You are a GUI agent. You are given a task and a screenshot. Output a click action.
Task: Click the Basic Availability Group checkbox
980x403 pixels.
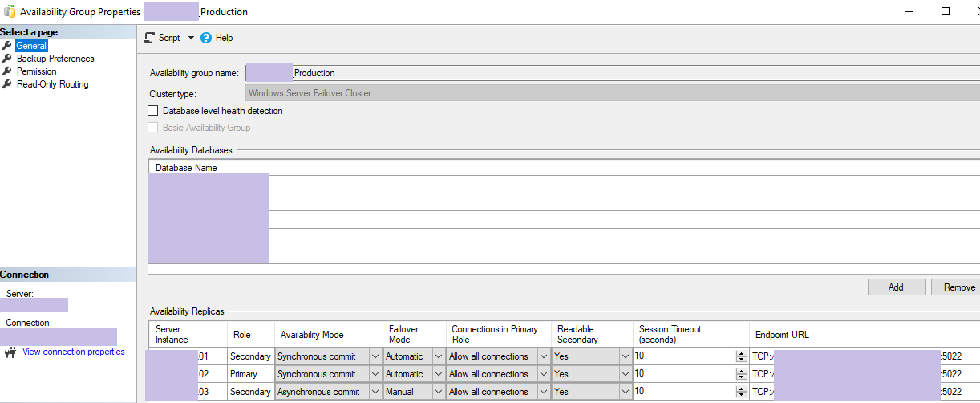coord(153,128)
